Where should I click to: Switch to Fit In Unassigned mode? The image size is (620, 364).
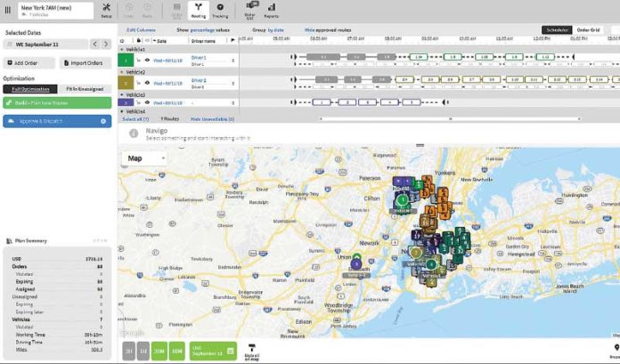tap(85, 89)
